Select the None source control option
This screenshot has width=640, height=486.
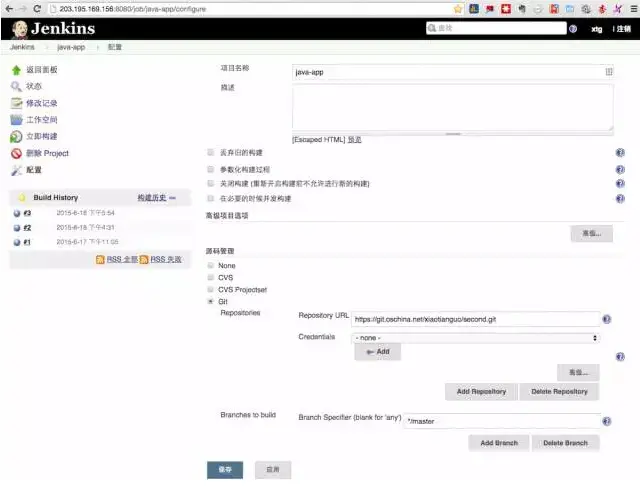point(211,266)
